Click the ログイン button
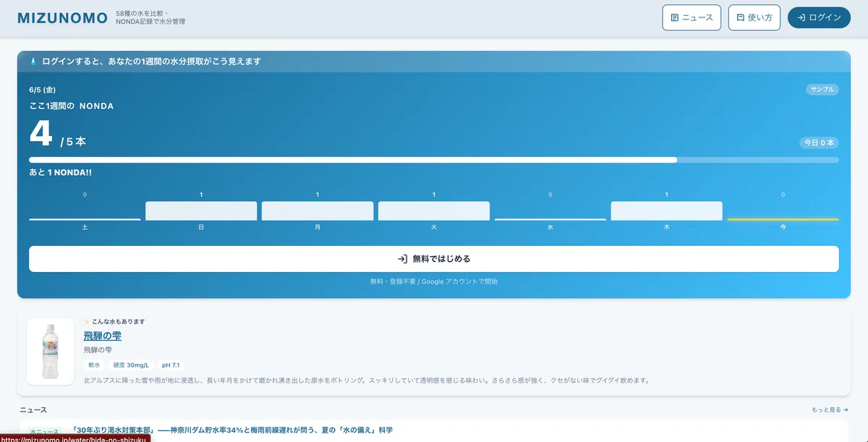The height and width of the screenshot is (442, 868). click(x=819, y=17)
